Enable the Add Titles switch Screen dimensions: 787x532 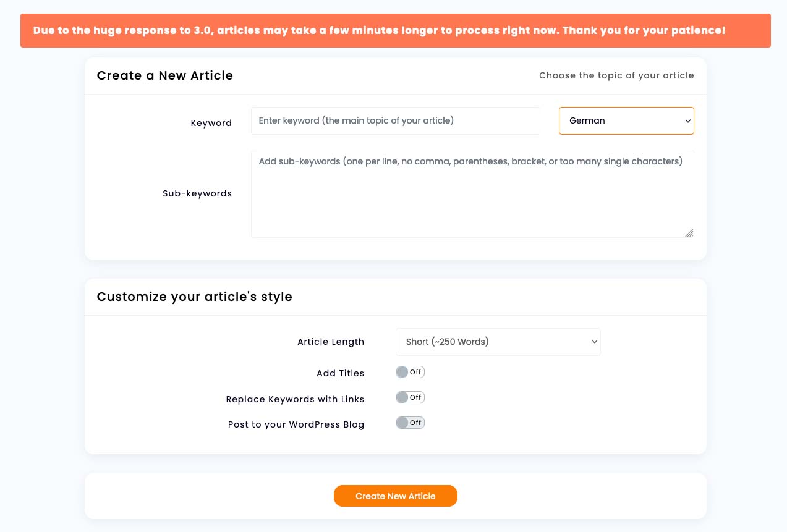pyautogui.click(x=410, y=372)
